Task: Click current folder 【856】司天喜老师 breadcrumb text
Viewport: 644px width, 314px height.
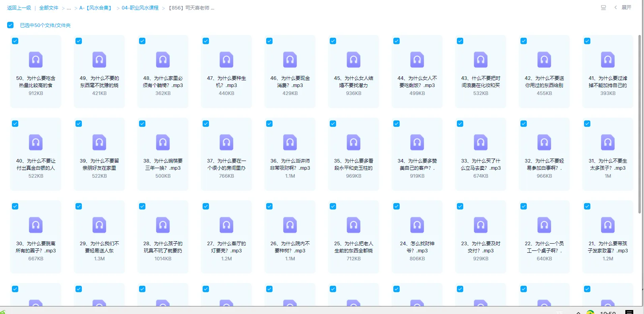Action: click(191, 8)
